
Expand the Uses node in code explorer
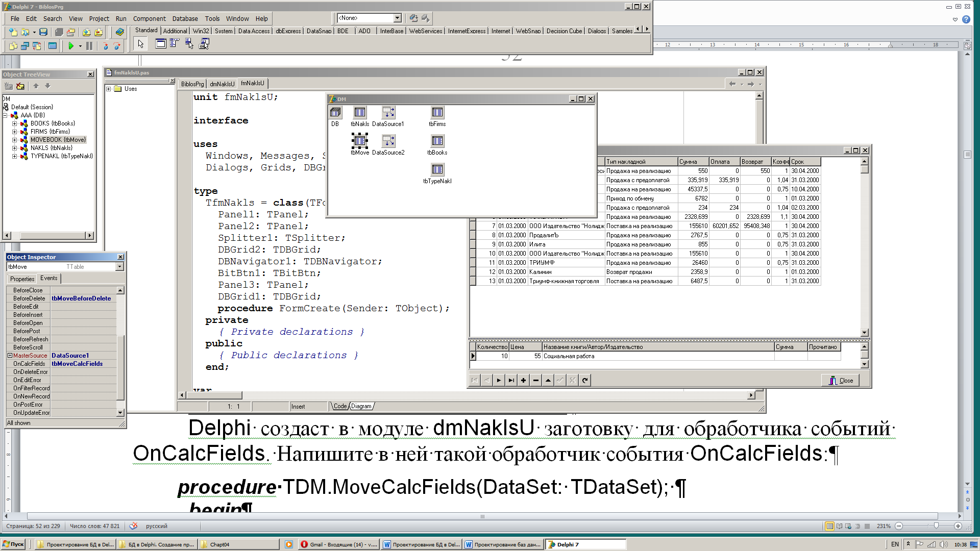tap(108, 89)
